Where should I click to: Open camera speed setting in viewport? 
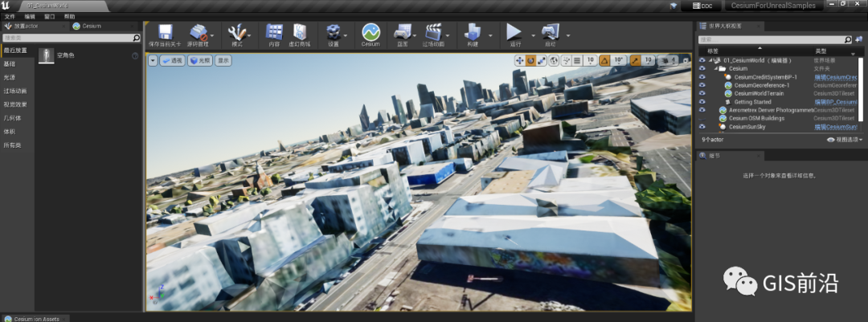click(x=668, y=61)
